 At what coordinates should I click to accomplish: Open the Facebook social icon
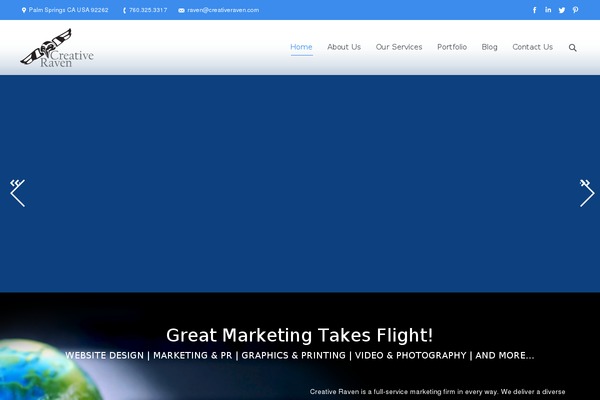click(x=535, y=10)
